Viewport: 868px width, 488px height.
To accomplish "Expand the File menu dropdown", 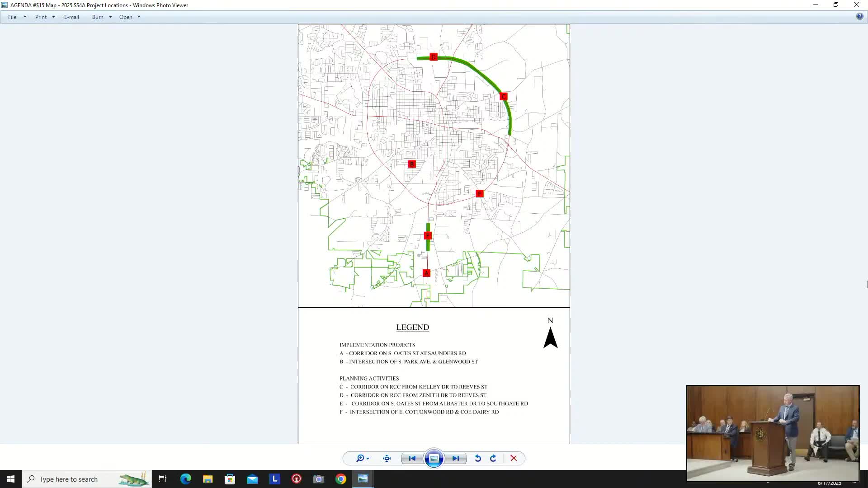I will click(25, 17).
